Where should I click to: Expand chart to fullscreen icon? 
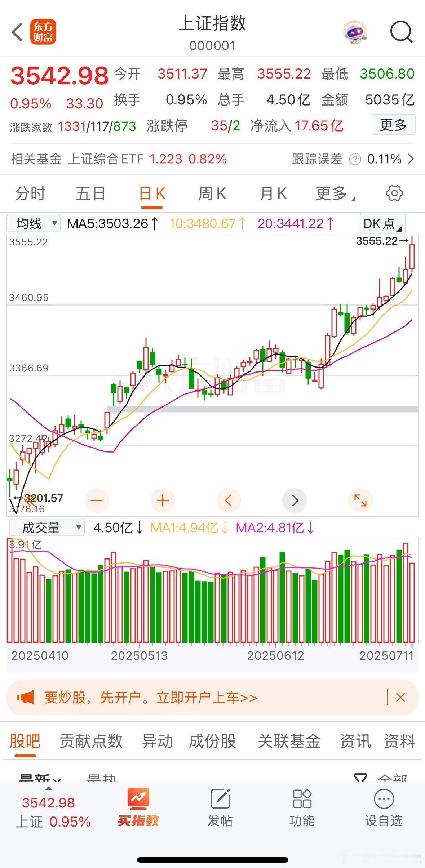(x=360, y=500)
